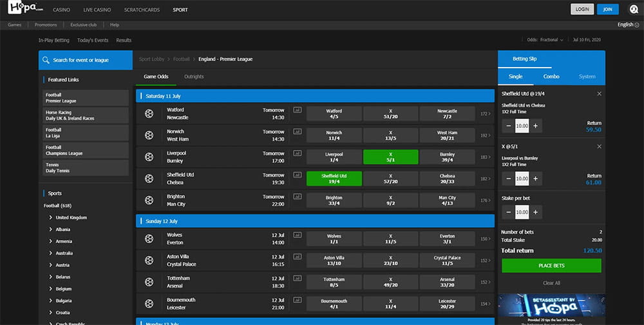Select the Single betting slip tab
Screen dimensions: 644x325
coord(515,77)
